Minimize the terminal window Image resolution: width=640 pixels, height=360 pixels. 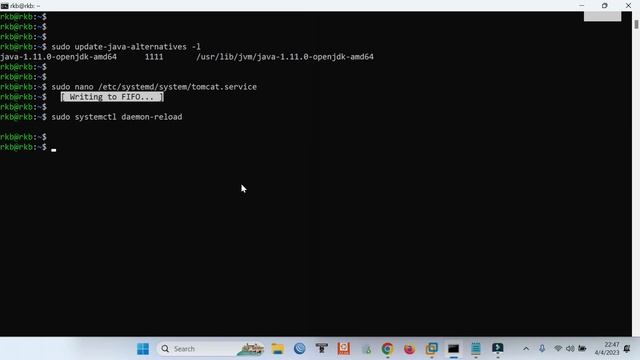tap(581, 6)
